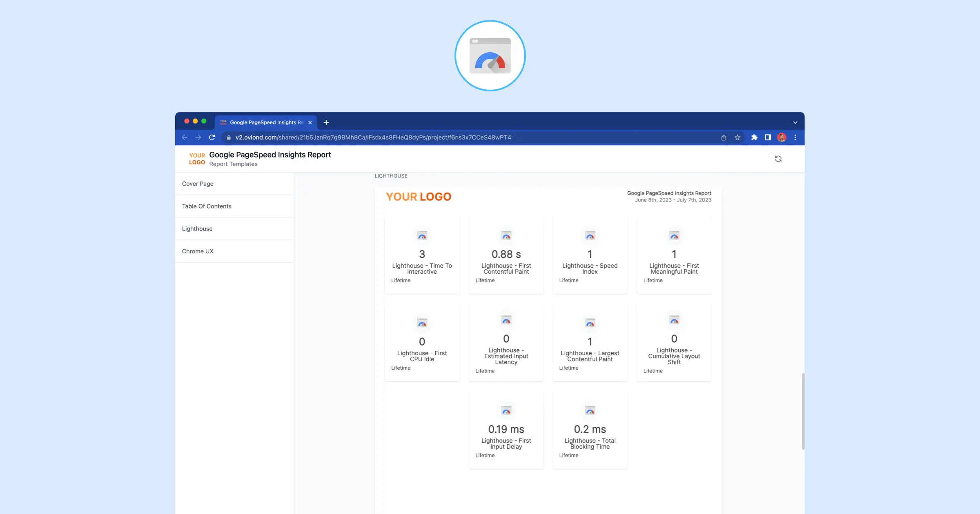Bookmark this page with the star icon

coord(737,137)
